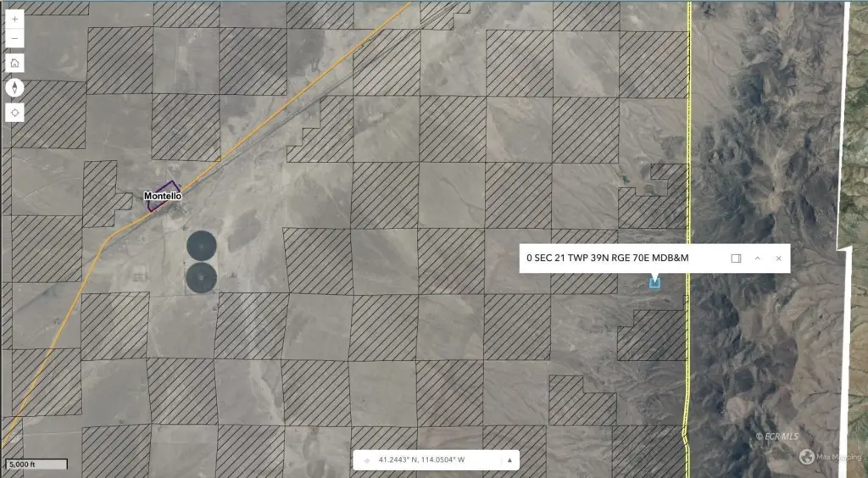The width and height of the screenshot is (868, 478).
Task: Dock the parcel popup panel
Action: [737, 258]
